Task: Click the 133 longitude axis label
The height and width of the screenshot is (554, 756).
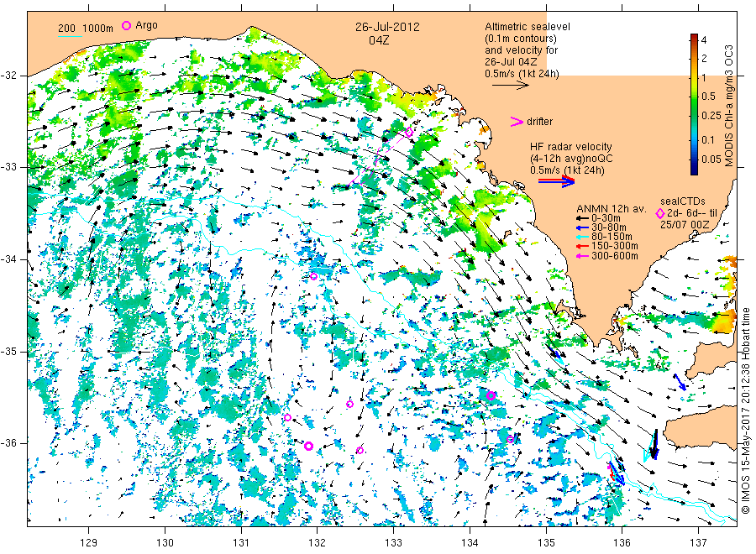Action: (393, 543)
